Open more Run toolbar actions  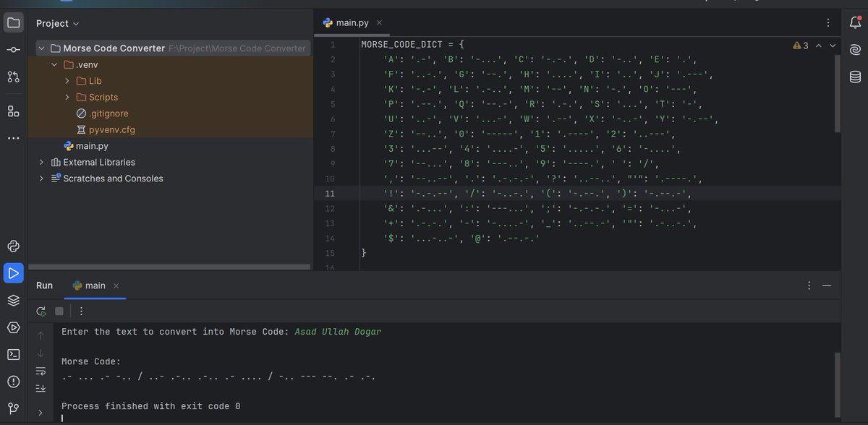click(x=81, y=312)
